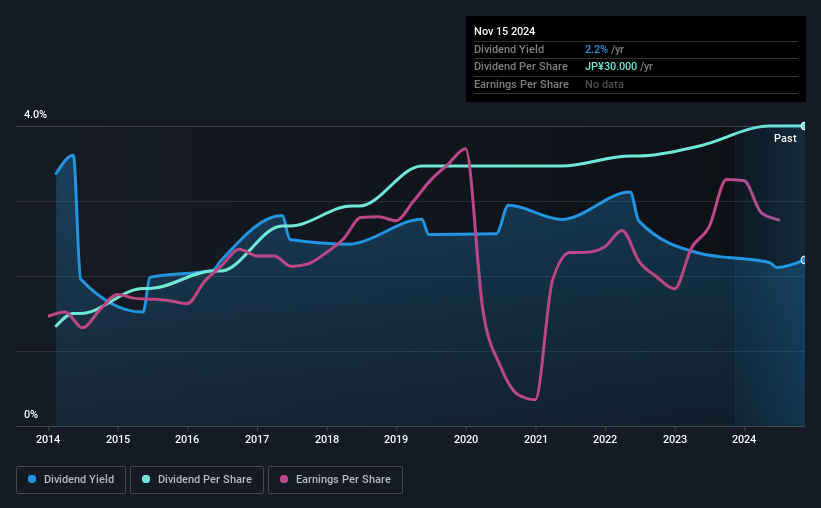Select the 2024 x-axis label
This screenshot has height=508, width=821.
click(744, 439)
